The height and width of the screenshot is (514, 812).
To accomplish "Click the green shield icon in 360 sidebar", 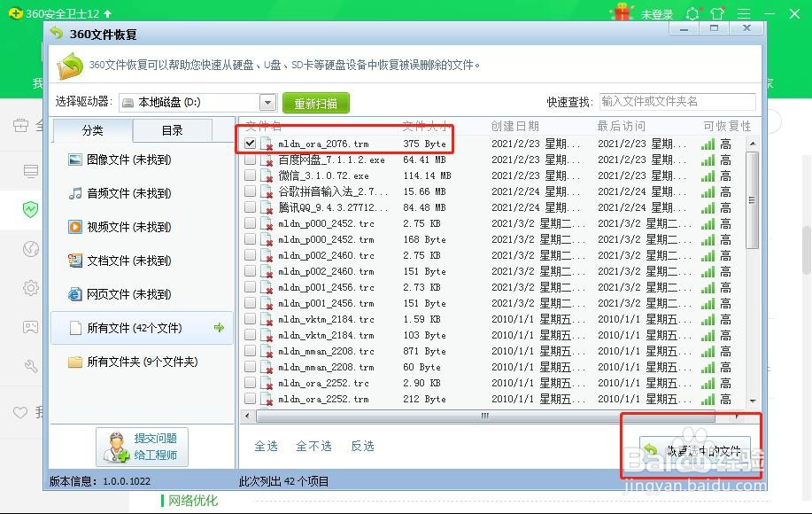I will point(31,209).
